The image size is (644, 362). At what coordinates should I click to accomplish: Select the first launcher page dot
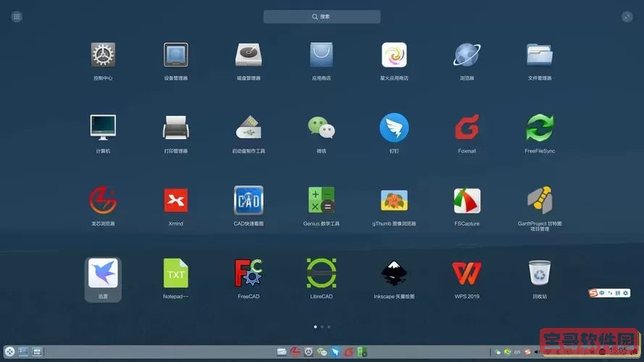[315, 327]
